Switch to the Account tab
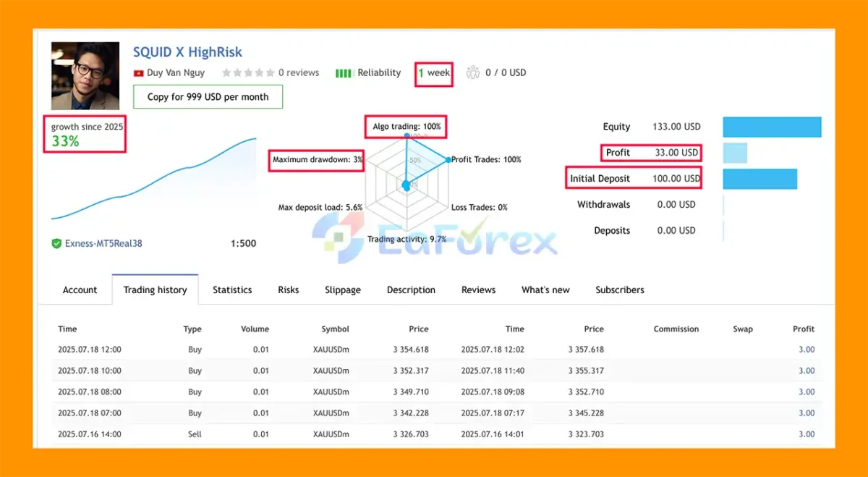 [x=80, y=290]
